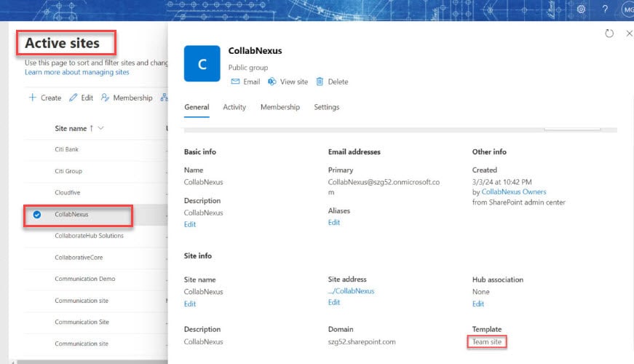
Task: Select the CollaborateHub Solutions site row
Action: coord(96,236)
